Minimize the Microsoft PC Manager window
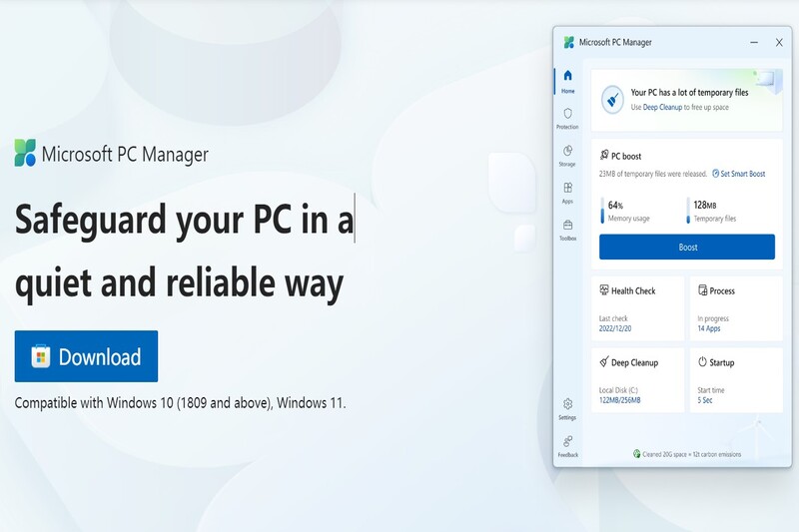This screenshot has width=799, height=532. tap(754, 42)
